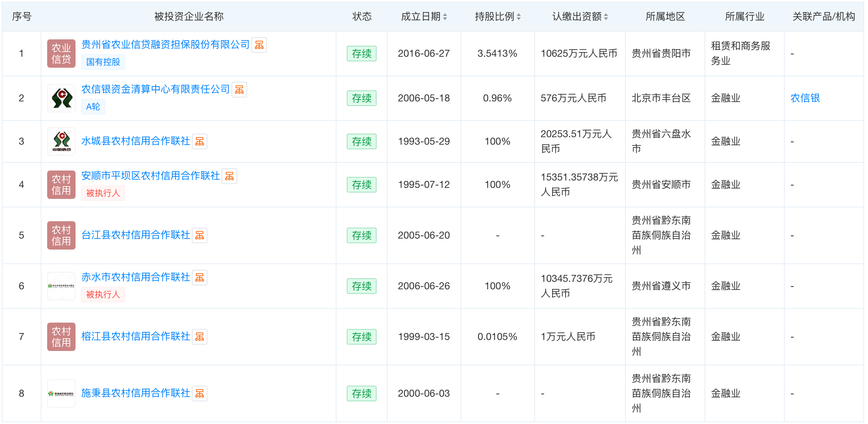The height and width of the screenshot is (424, 868).
Task: Click 农业信贷 logo thumbnail in row 1
Action: click(61, 54)
